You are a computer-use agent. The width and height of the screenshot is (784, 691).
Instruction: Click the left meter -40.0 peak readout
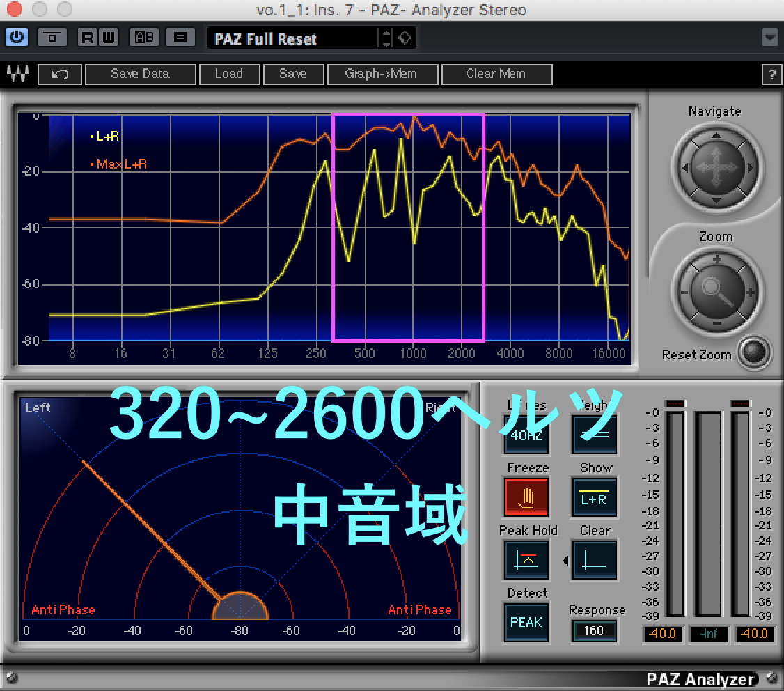tap(662, 633)
